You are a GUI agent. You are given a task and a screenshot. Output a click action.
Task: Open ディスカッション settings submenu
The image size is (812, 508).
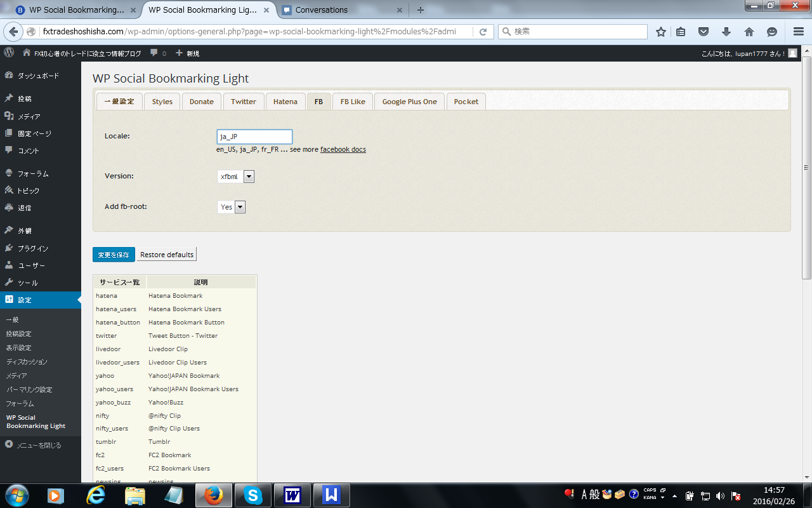click(x=27, y=361)
